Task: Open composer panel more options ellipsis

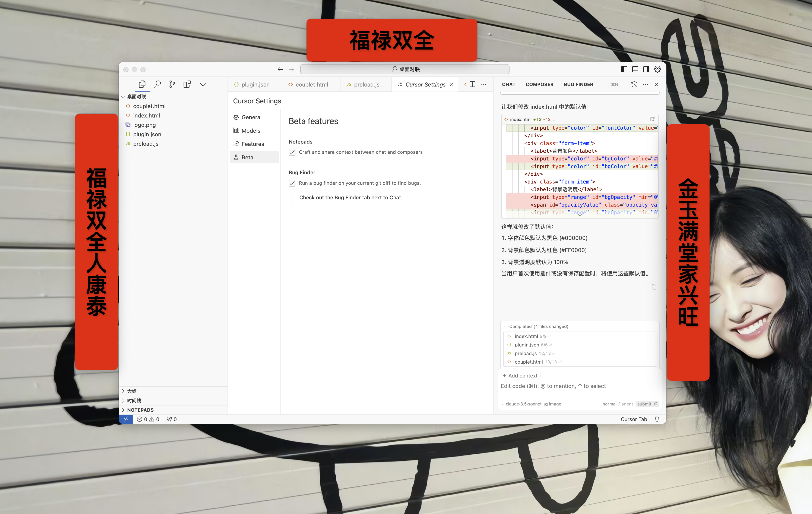Action: [x=646, y=84]
